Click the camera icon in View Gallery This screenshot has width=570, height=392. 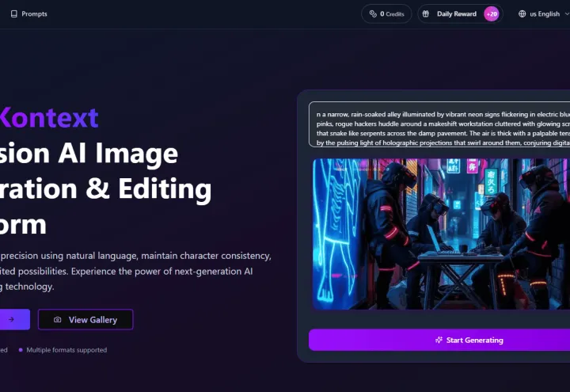point(58,320)
